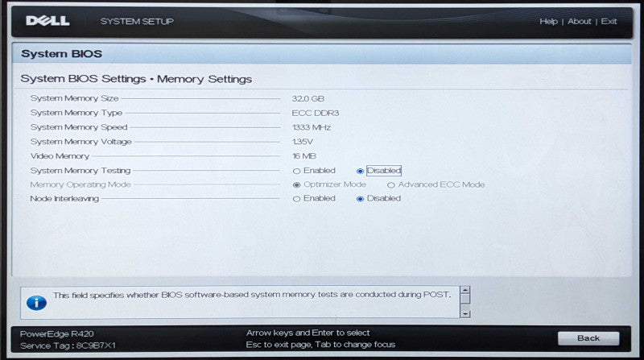Click the blue information icon
The width and height of the screenshot is (644, 360).
point(36,303)
